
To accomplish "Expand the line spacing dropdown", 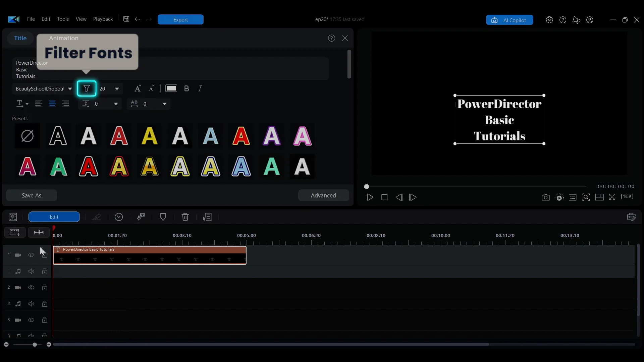I will click(x=116, y=104).
